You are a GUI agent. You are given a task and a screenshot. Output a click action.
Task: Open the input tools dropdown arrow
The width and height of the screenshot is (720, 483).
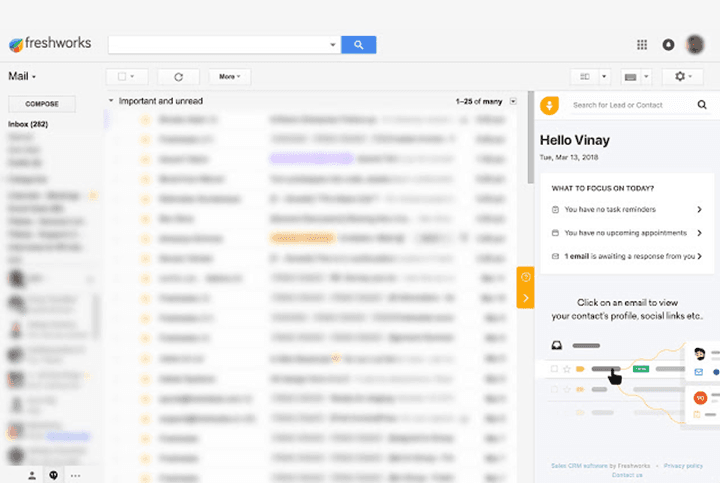click(x=646, y=77)
